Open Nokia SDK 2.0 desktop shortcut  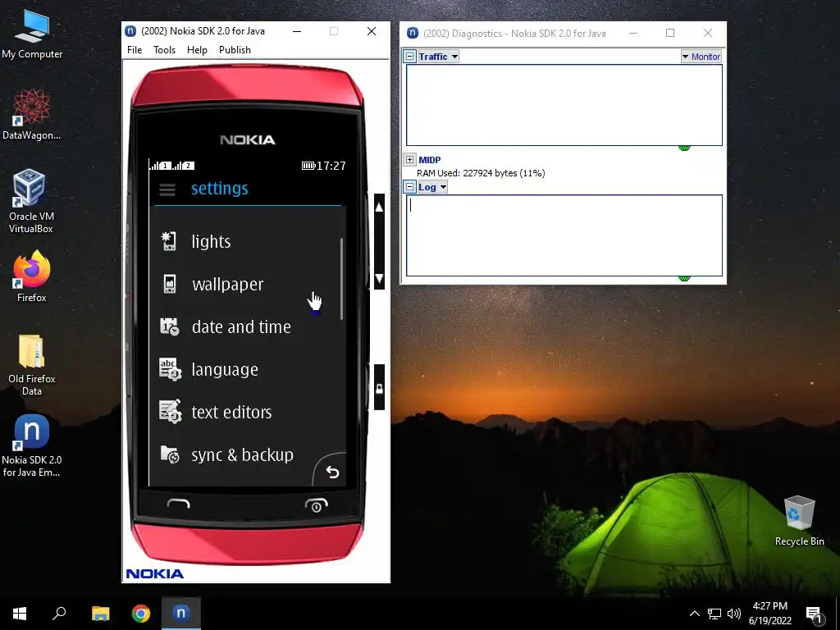pyautogui.click(x=32, y=445)
